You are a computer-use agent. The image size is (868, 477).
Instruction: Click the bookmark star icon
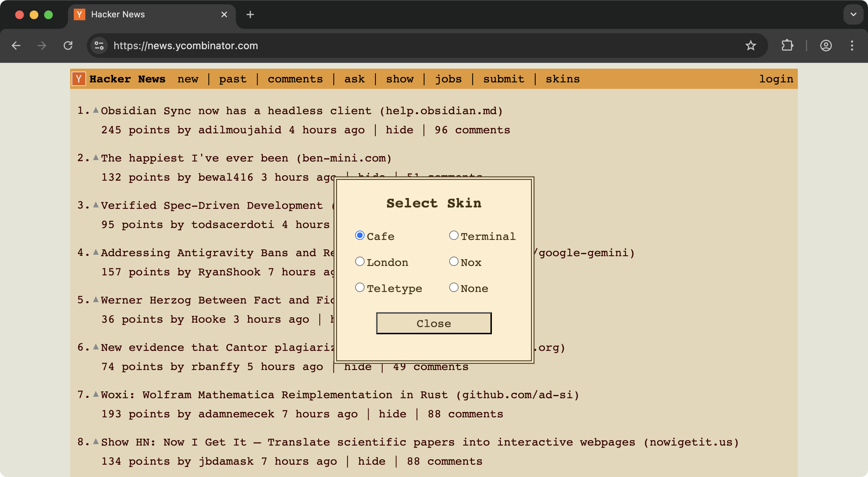point(750,46)
